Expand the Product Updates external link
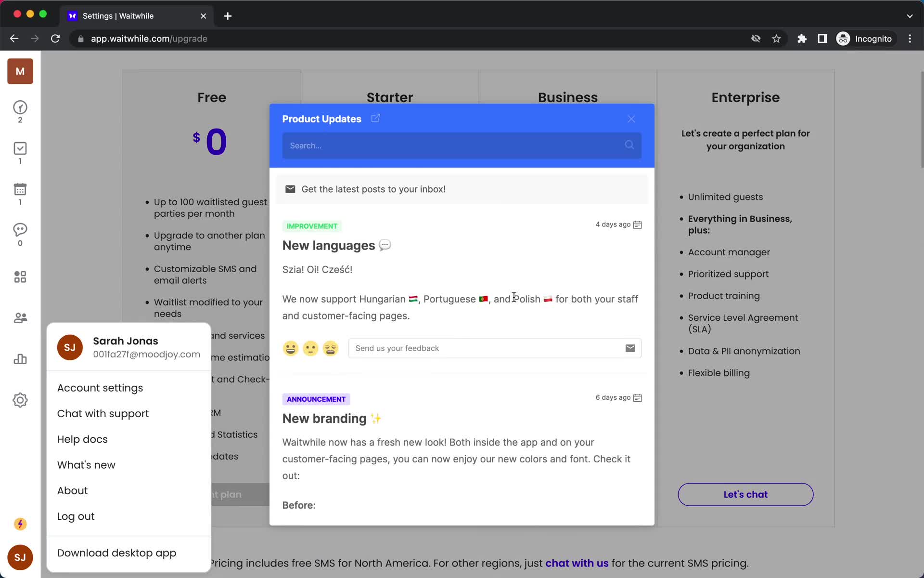Screen dimensions: 924x578 point(374,118)
